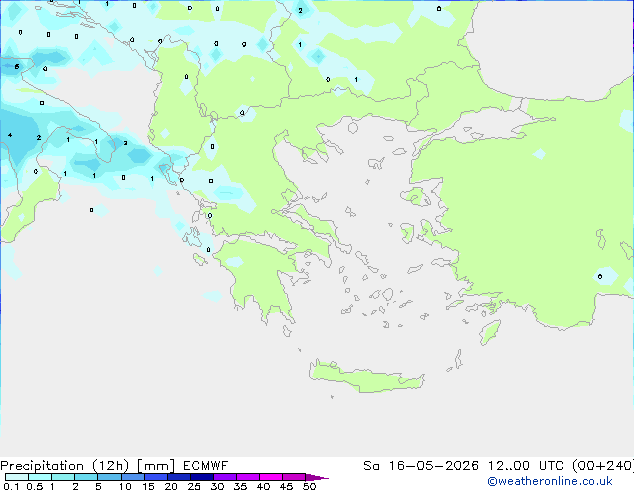
Task: Click the legend arrow above 50 mm
Action: tap(317, 477)
